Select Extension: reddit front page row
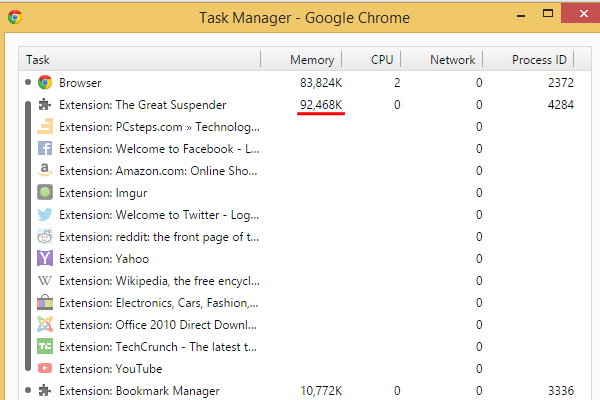 (x=305, y=237)
